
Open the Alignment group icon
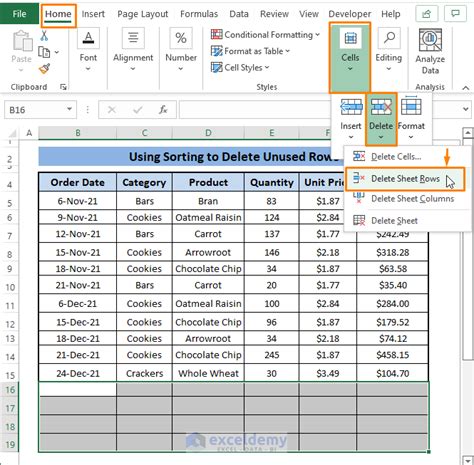coord(133,38)
